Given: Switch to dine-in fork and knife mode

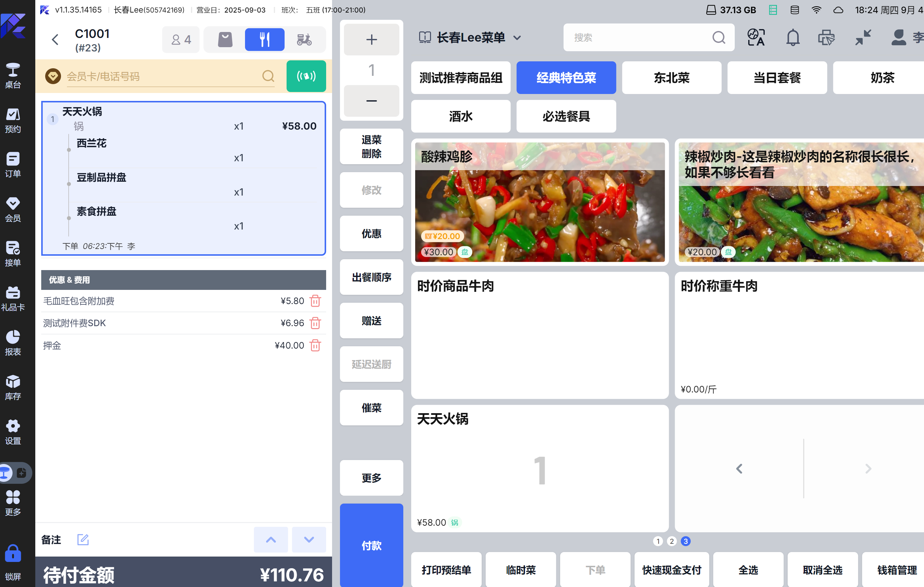Looking at the screenshot, I should click(264, 40).
